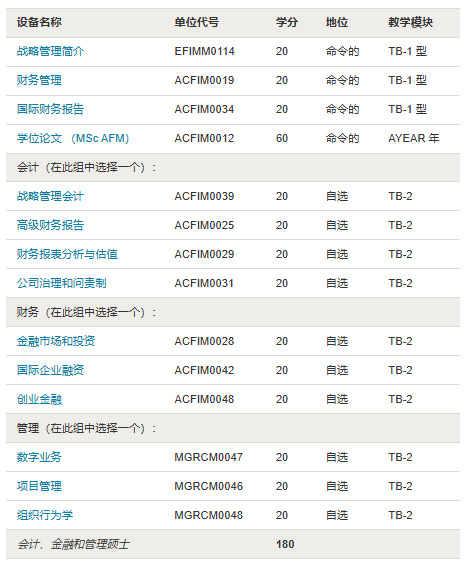Image resolution: width=470 pixels, height=566 pixels.
Task: Open the 创业金融 unit link
Action: click(39, 399)
